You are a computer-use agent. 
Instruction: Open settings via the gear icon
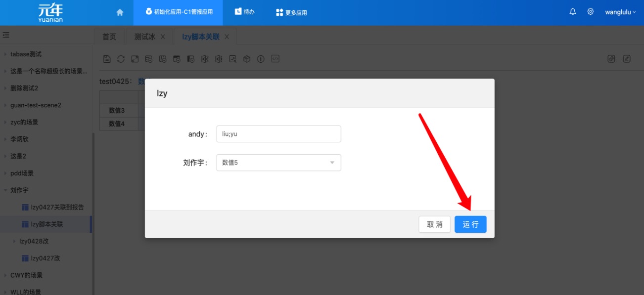pyautogui.click(x=590, y=12)
